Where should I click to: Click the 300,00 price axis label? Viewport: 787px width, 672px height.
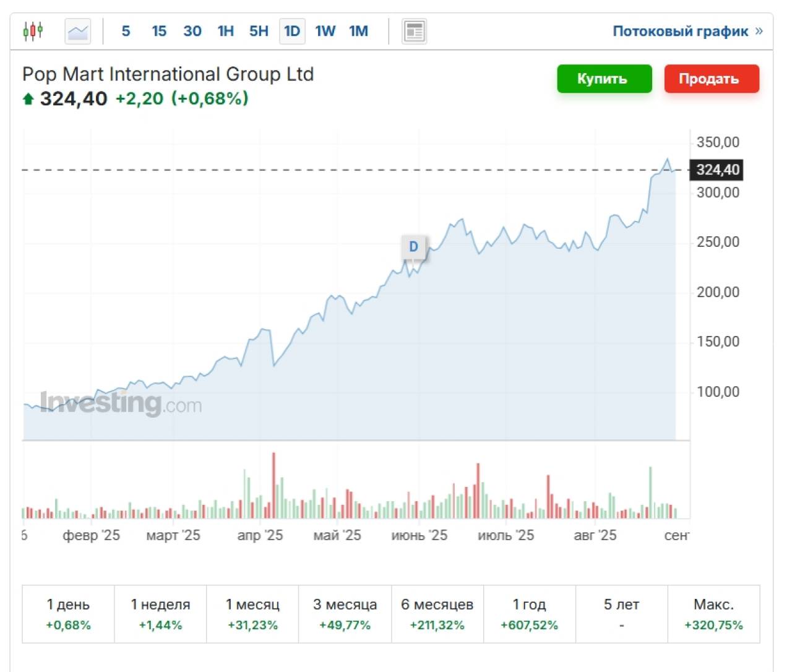click(x=718, y=192)
